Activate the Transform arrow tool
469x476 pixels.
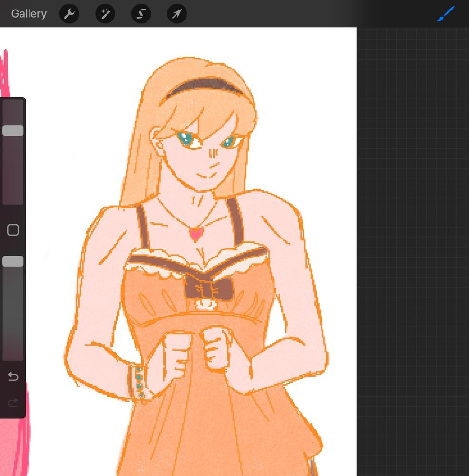[x=177, y=14]
